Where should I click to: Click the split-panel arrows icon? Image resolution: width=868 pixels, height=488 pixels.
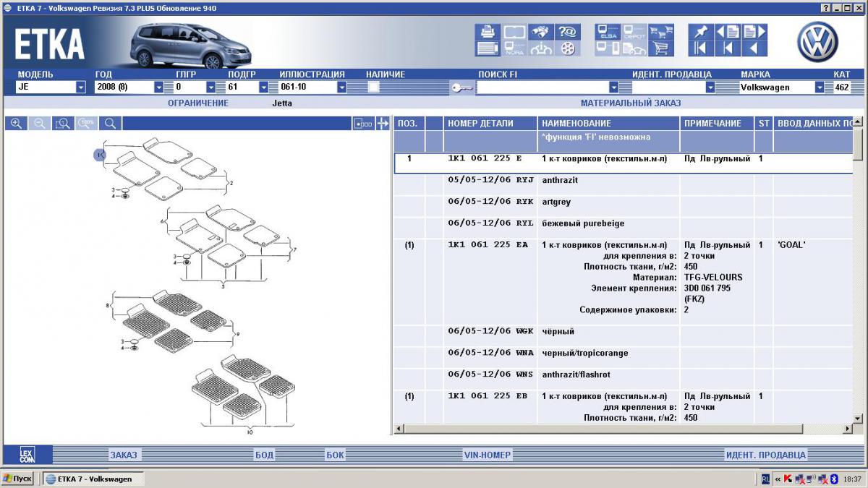[383, 124]
